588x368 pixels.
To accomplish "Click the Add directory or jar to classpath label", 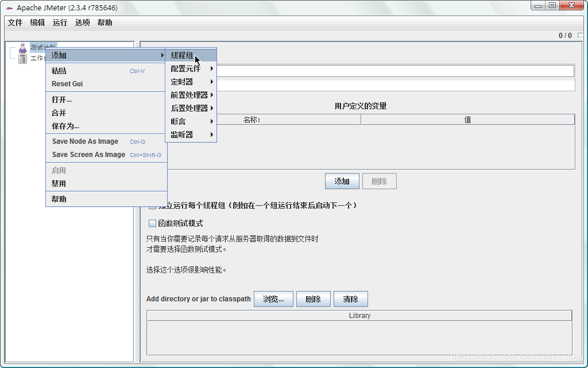I will point(198,299).
